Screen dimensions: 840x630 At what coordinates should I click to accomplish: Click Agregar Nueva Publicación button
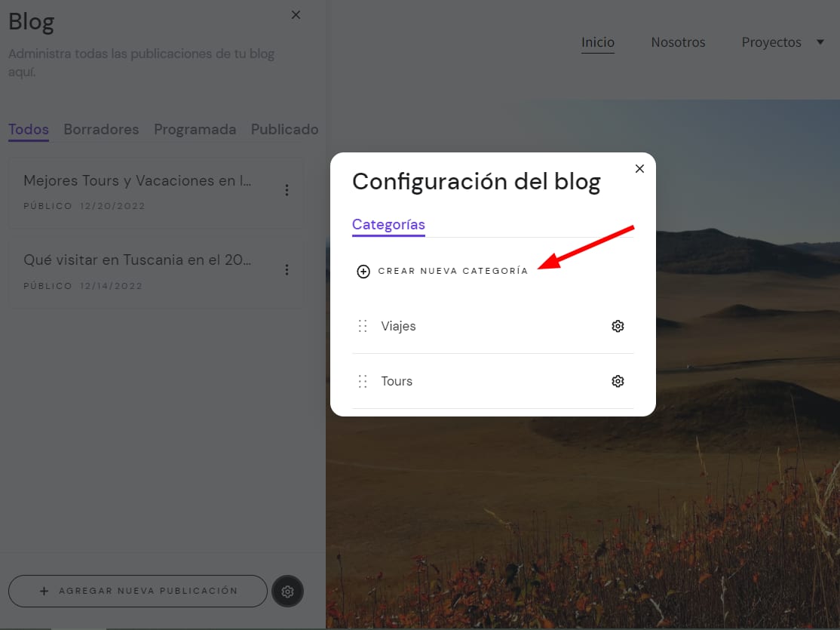138,591
